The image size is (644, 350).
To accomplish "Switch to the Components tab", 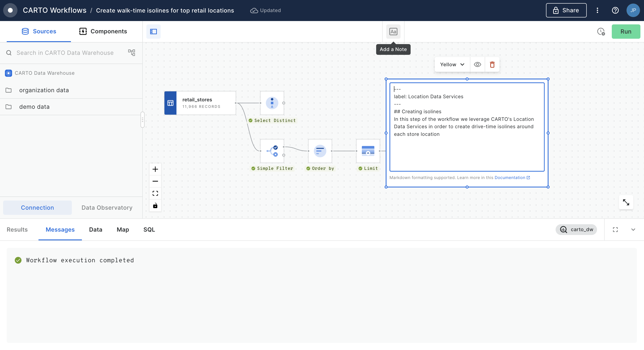I will [x=103, y=31].
